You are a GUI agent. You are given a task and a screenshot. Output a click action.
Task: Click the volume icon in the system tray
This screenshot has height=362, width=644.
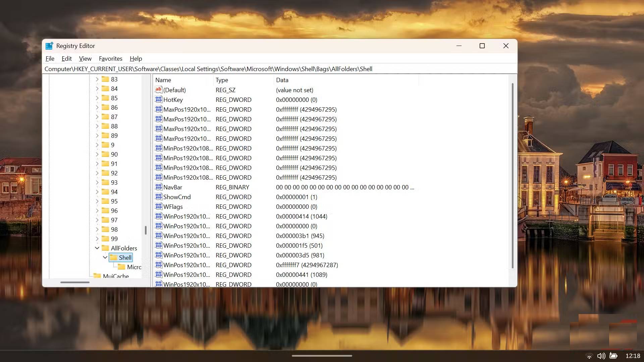tap(601, 356)
